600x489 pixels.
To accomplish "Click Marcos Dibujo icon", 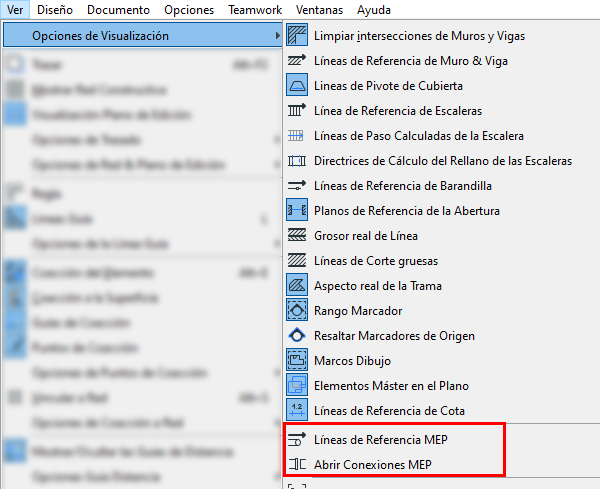I will point(297,360).
